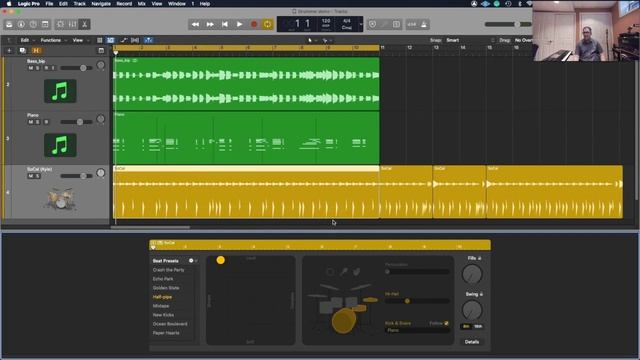Click the SoCal drum kit track icon
The height and width of the screenshot is (360, 640).
(x=60, y=198)
